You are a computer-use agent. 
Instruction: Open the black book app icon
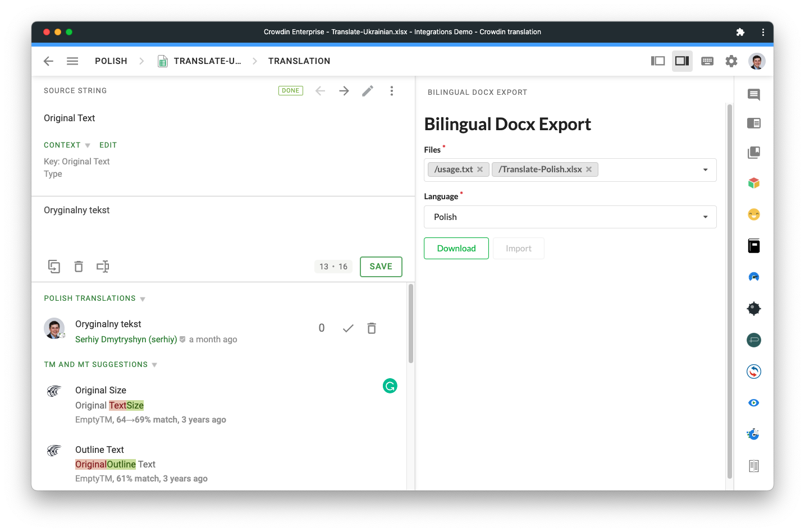pyautogui.click(x=754, y=246)
